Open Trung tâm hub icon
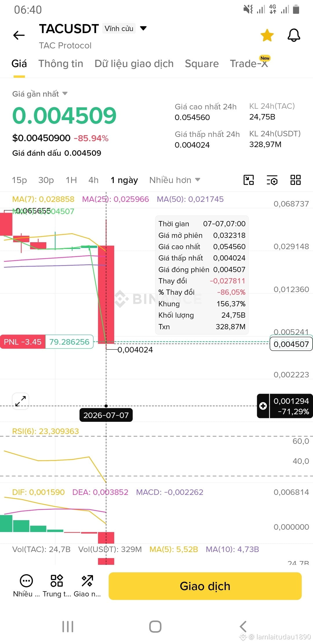The image size is (313, 644). tap(57, 586)
